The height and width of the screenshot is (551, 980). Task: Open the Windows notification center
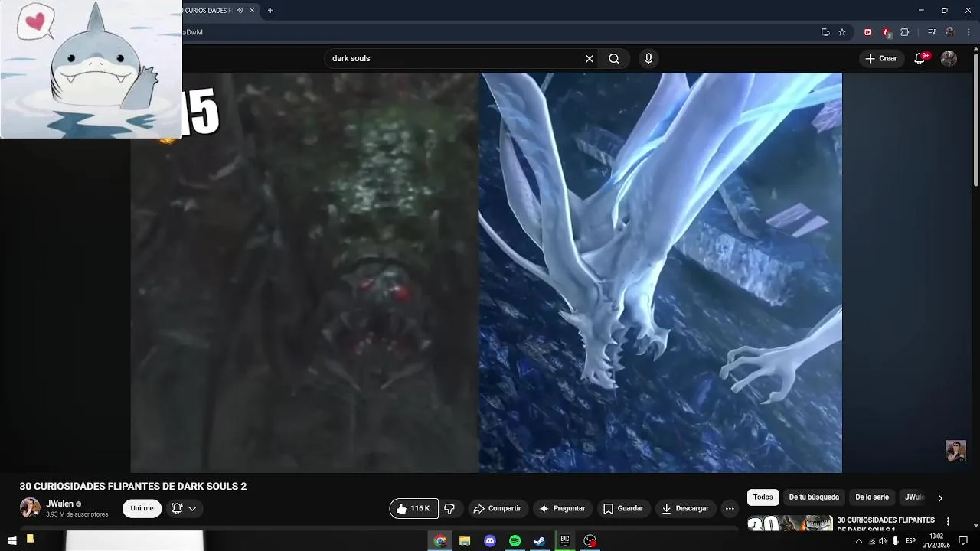point(963,541)
